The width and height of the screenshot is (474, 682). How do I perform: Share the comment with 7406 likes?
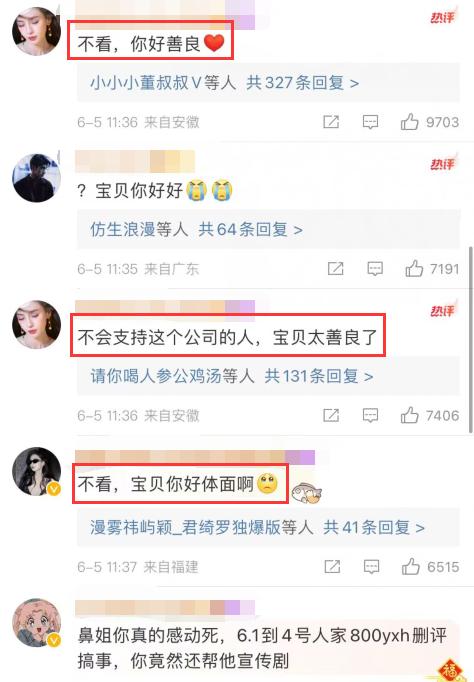331,415
